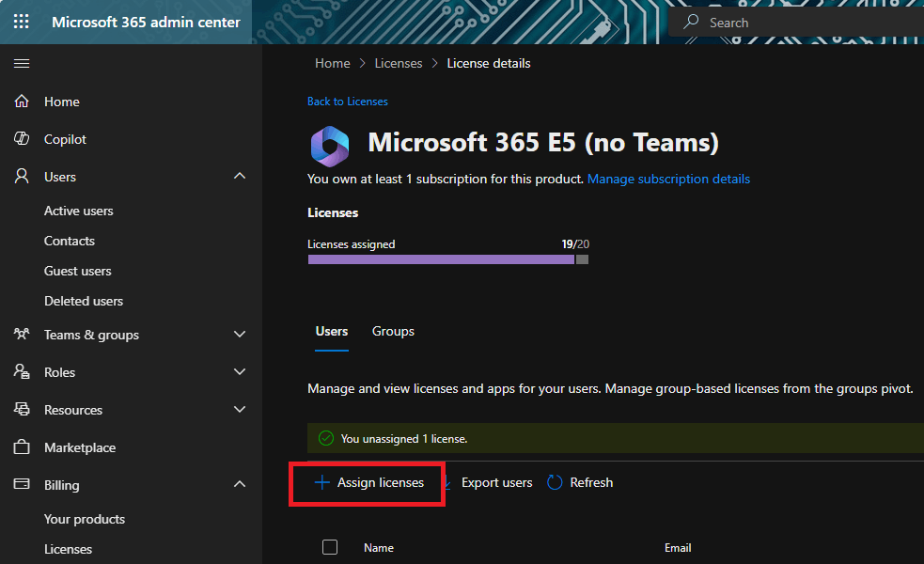Image resolution: width=924 pixels, height=564 pixels.
Task: Click the Marketplace bag icon
Action: (x=22, y=446)
